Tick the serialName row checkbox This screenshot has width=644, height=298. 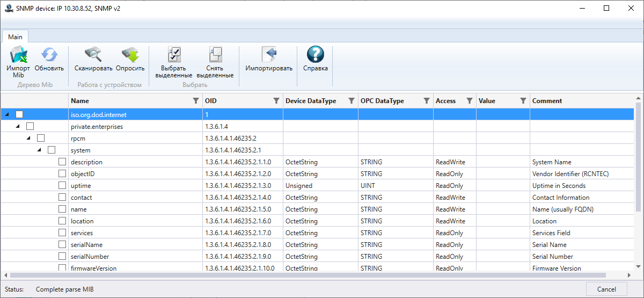click(x=62, y=244)
